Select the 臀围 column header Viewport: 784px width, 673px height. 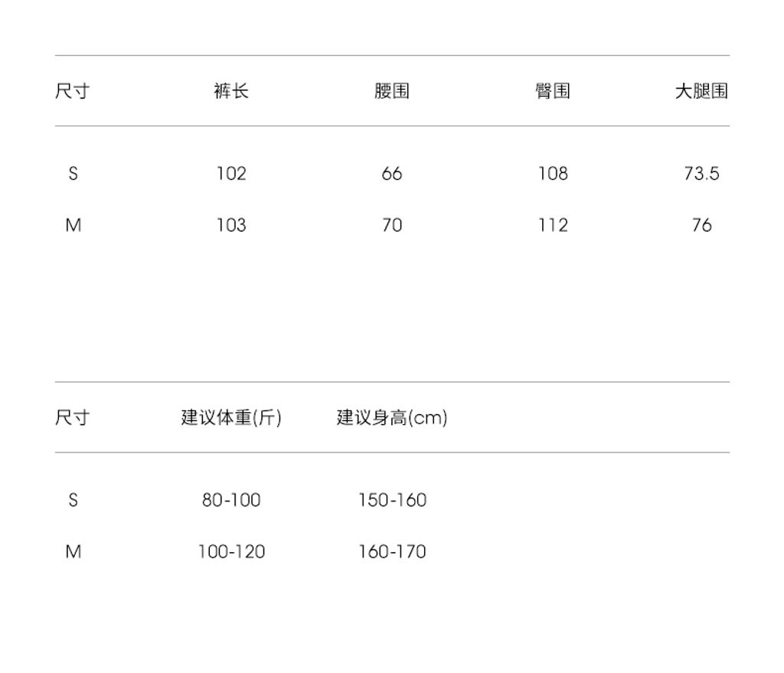pyautogui.click(x=553, y=91)
